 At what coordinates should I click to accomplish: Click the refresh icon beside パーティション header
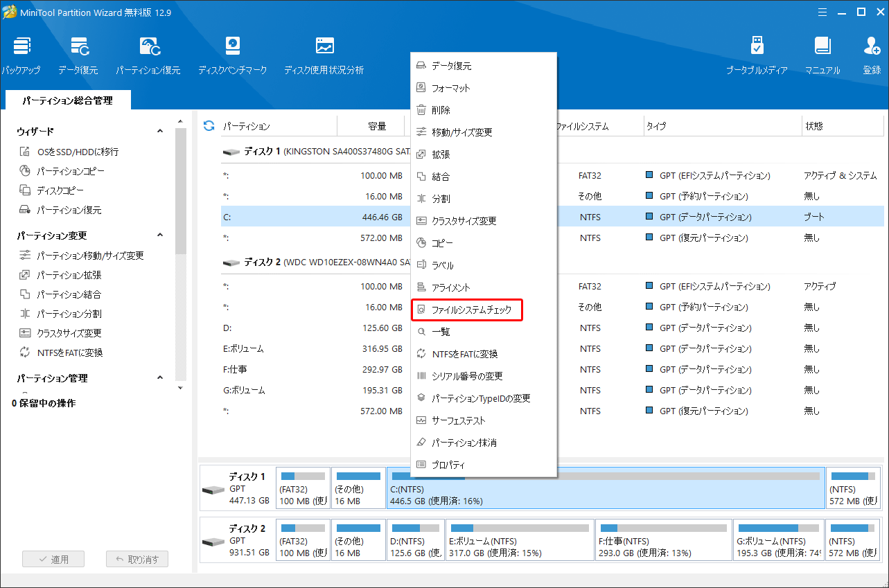click(x=209, y=125)
